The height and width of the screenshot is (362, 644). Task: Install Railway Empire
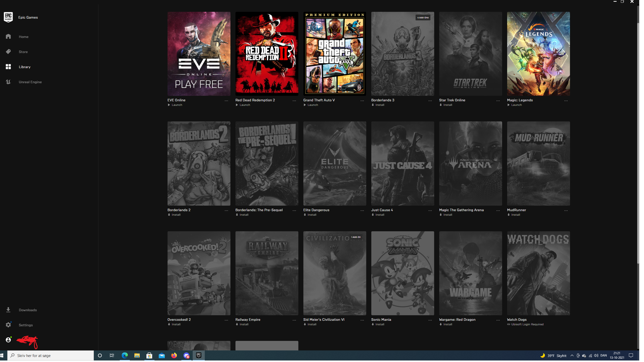point(242,324)
